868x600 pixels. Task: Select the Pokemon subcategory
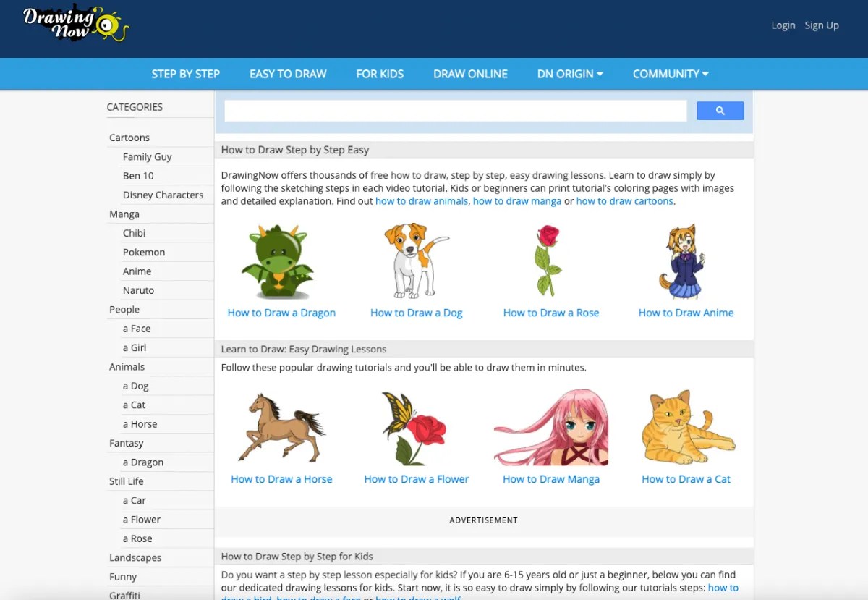point(144,252)
